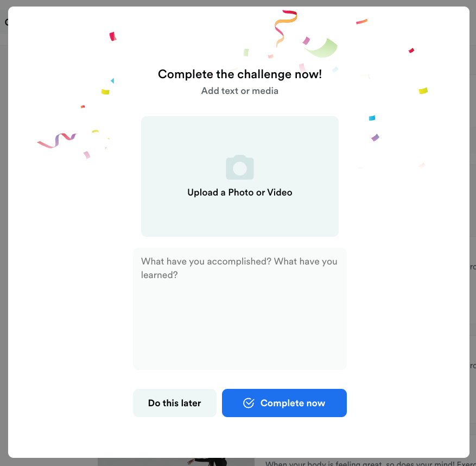Click the orange curly streamer above the heading
Screen dimensions: 476x466
click(284, 27)
